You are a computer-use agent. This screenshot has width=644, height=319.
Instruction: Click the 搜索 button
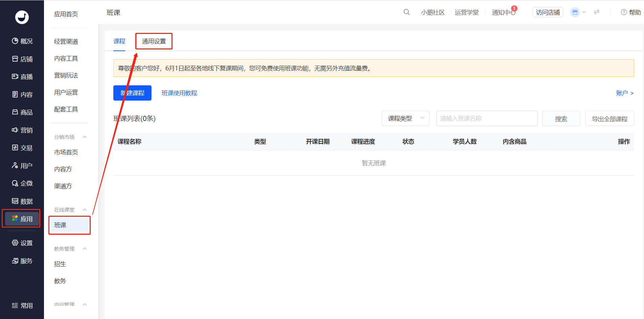pyautogui.click(x=561, y=119)
